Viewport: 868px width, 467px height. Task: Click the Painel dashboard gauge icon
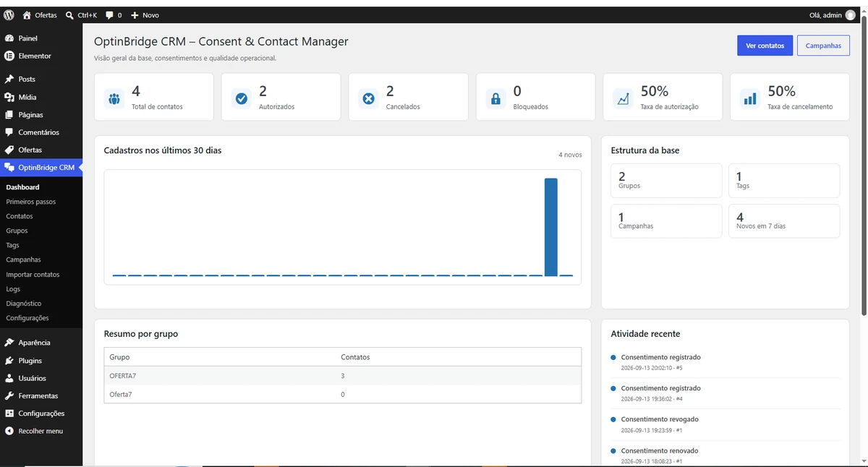(9, 38)
